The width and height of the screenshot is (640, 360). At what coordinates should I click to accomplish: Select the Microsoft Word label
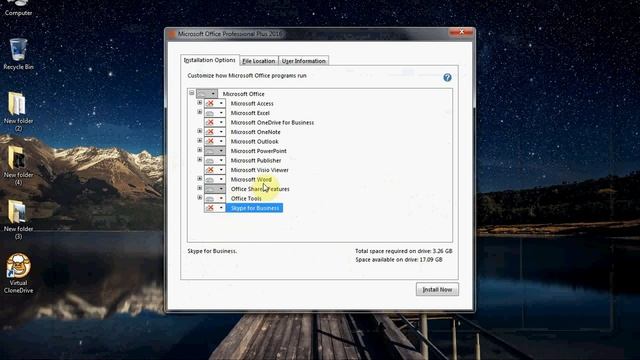tap(251, 179)
